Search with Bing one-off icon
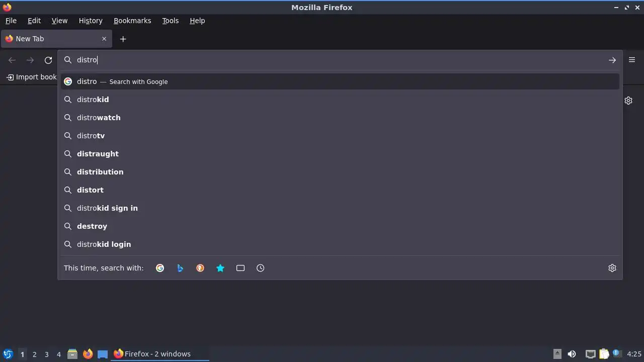The image size is (644, 362). [180, 268]
